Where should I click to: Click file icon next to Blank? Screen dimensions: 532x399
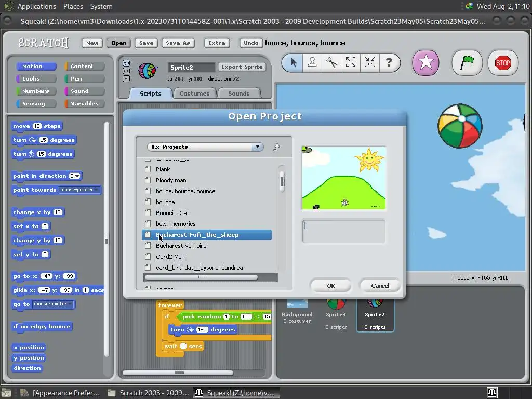[x=148, y=169]
